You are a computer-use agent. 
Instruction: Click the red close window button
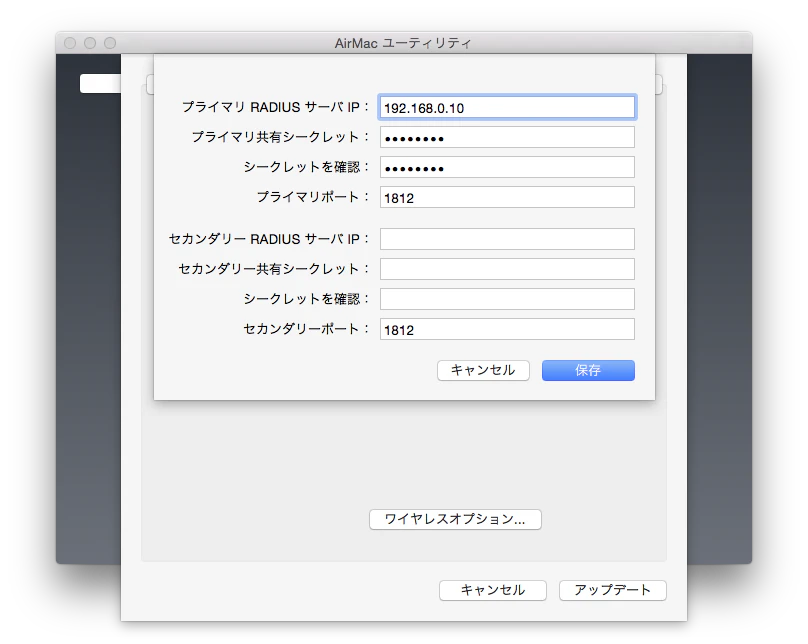(x=70, y=43)
